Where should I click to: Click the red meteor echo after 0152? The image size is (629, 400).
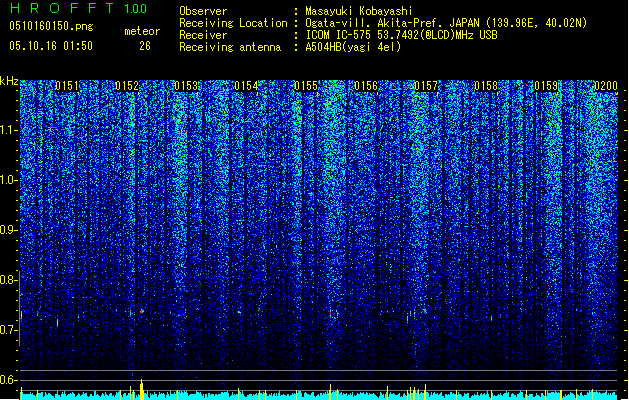tap(142, 311)
